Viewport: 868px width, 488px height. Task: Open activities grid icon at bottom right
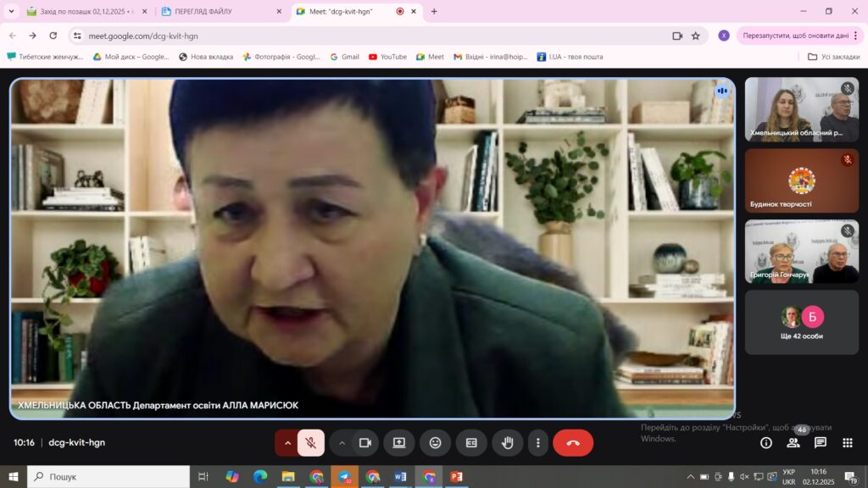click(848, 442)
